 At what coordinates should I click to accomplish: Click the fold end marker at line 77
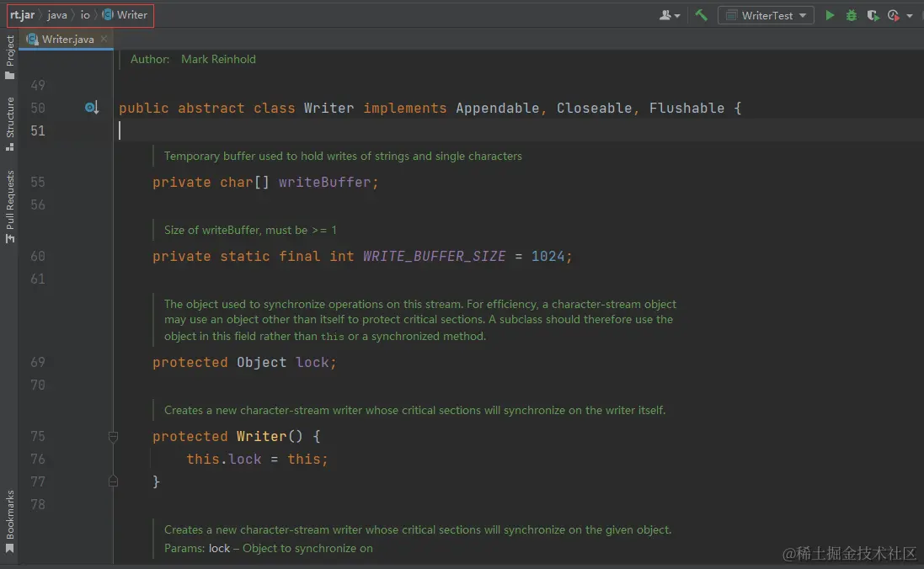[113, 481]
